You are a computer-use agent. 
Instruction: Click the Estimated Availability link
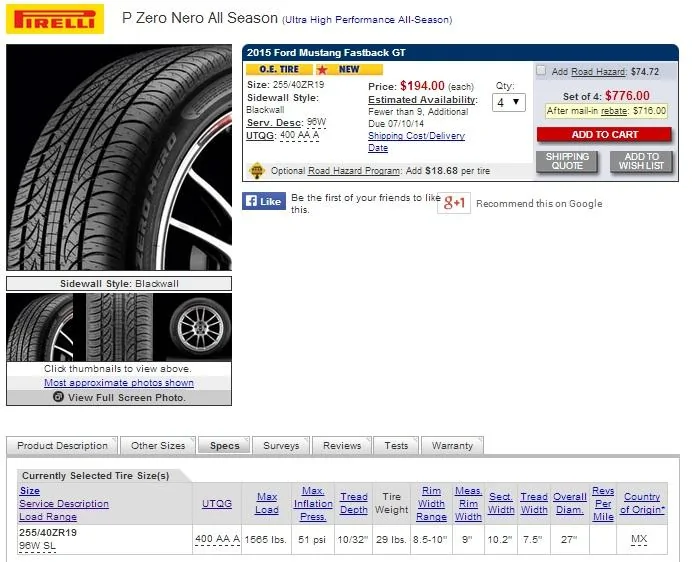[x=422, y=100]
